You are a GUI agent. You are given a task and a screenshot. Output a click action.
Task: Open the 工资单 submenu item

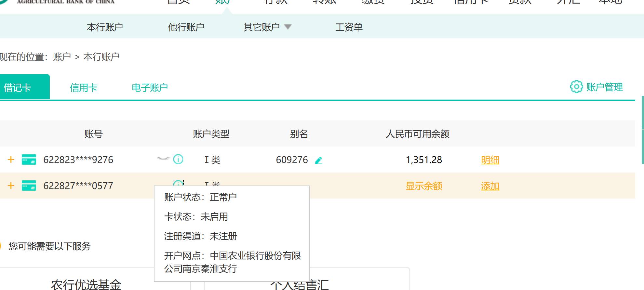pos(349,27)
